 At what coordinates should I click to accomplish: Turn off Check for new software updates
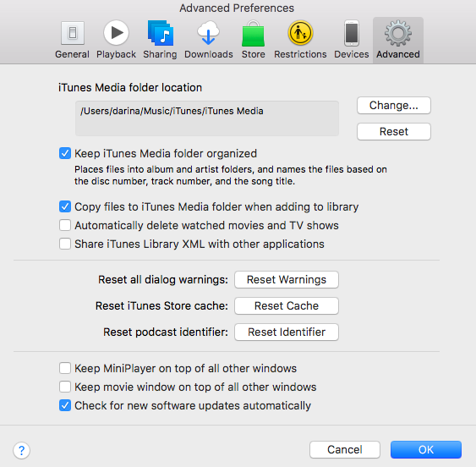[65, 405]
